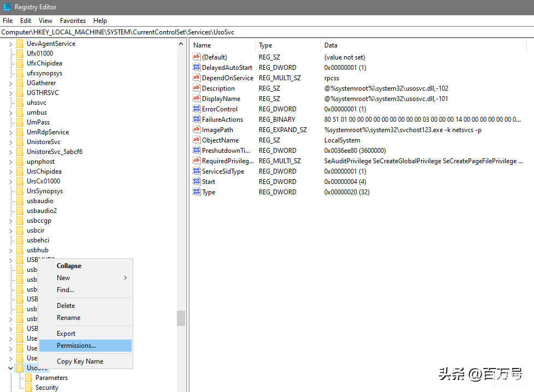The height and width of the screenshot is (392, 534).
Task: Click the tree pane vertical scrollbar thumb
Action: tap(181, 318)
